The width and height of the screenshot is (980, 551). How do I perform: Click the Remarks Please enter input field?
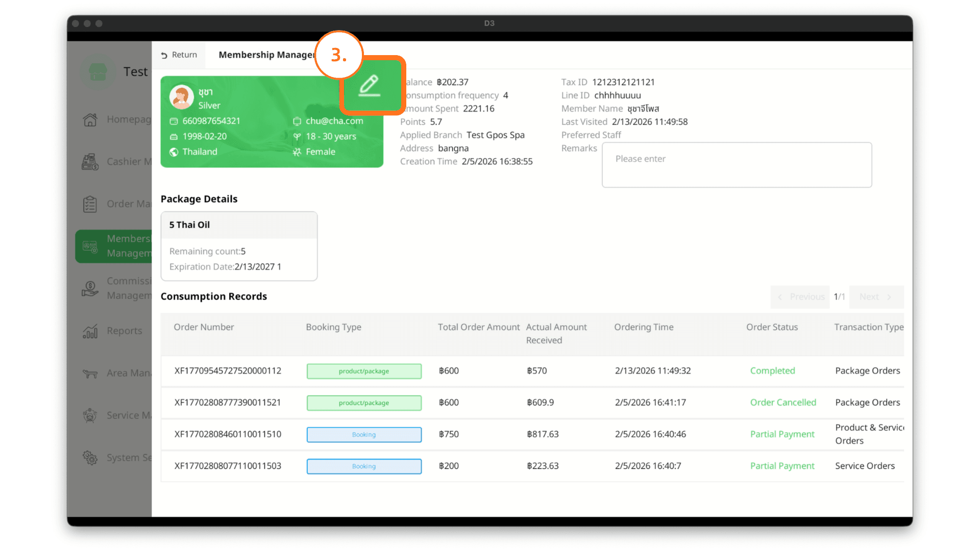click(x=737, y=165)
